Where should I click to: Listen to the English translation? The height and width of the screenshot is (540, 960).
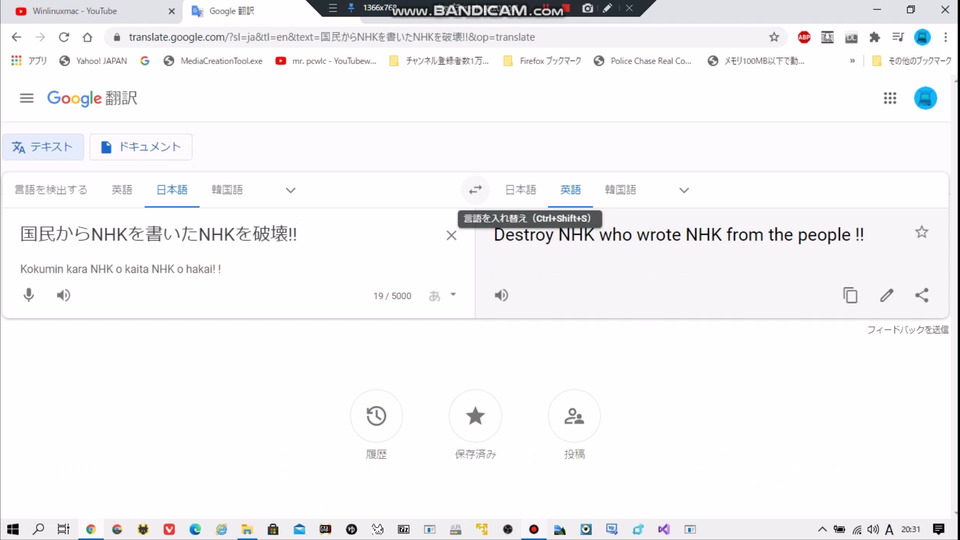coord(501,295)
